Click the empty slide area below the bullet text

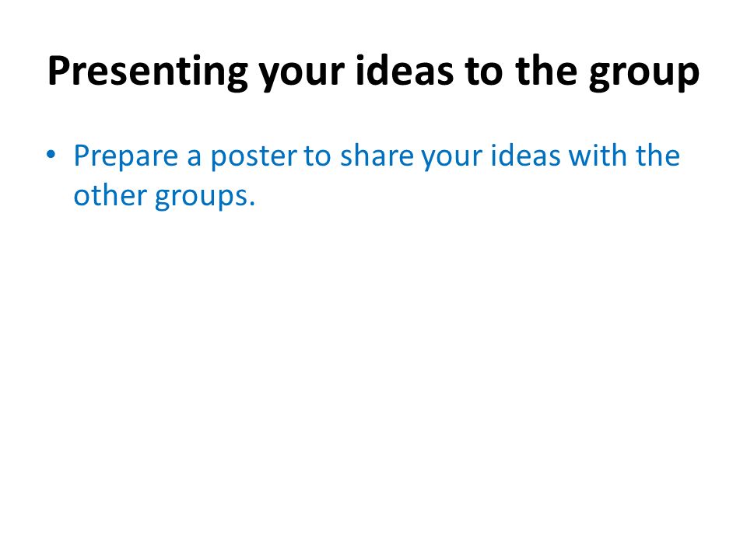point(373,372)
